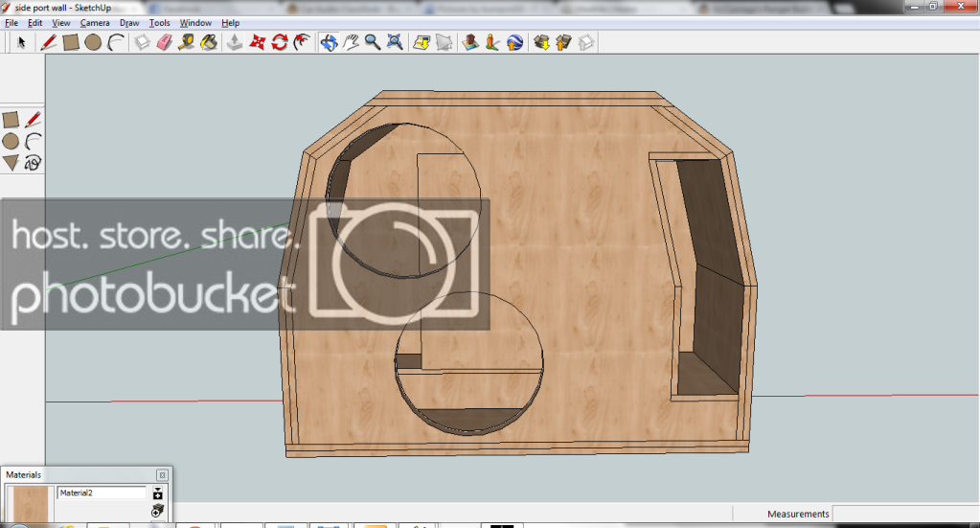
Task: Select the Paint Bucket tool
Action: click(x=209, y=42)
